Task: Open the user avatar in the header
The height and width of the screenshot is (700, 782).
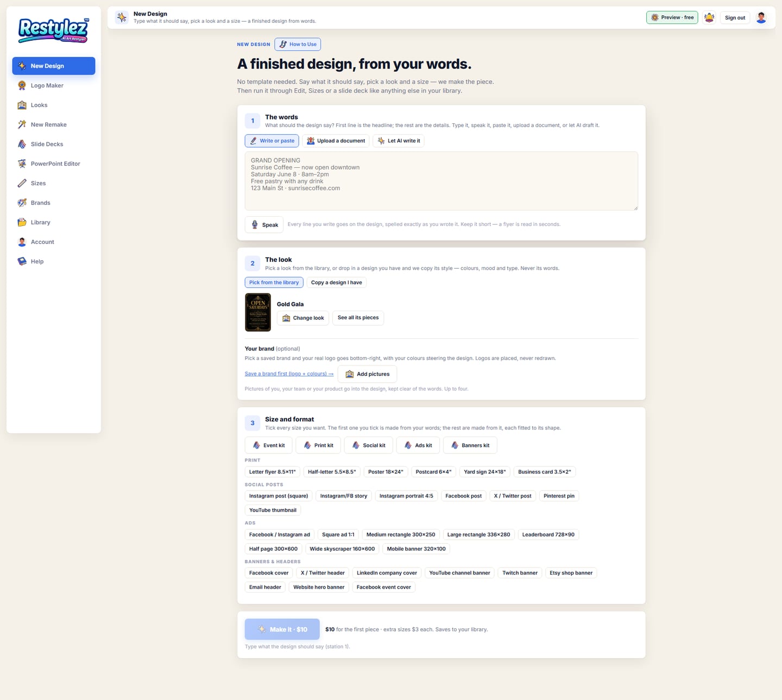Action: pyautogui.click(x=761, y=17)
